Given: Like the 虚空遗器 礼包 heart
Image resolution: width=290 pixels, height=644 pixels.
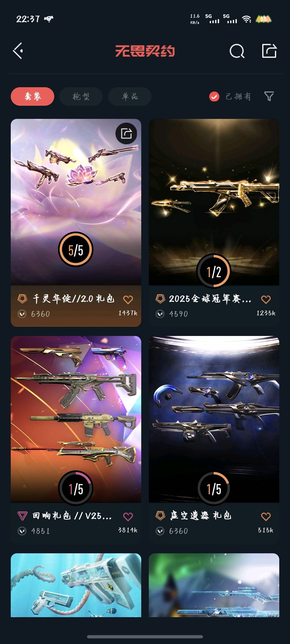Looking at the screenshot, I should pyautogui.click(x=266, y=517).
